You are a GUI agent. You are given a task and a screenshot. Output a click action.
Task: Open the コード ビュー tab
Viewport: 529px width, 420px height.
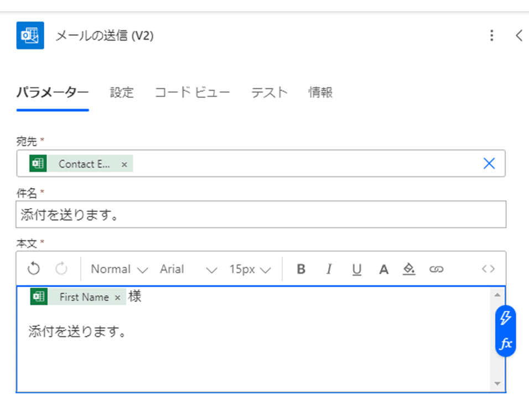193,92
